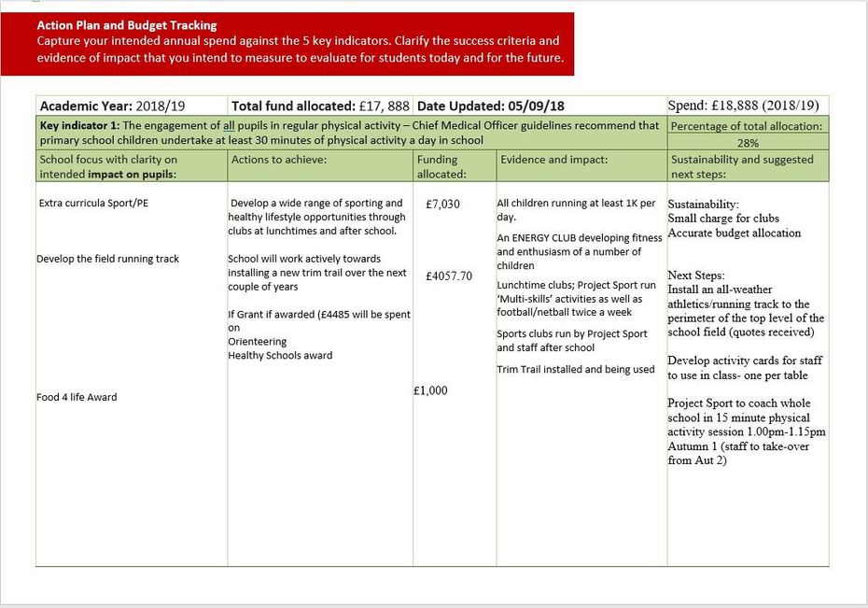Click the 'Spend: £18,888 (2018/19)' cell
The image size is (868, 608).
(x=748, y=106)
